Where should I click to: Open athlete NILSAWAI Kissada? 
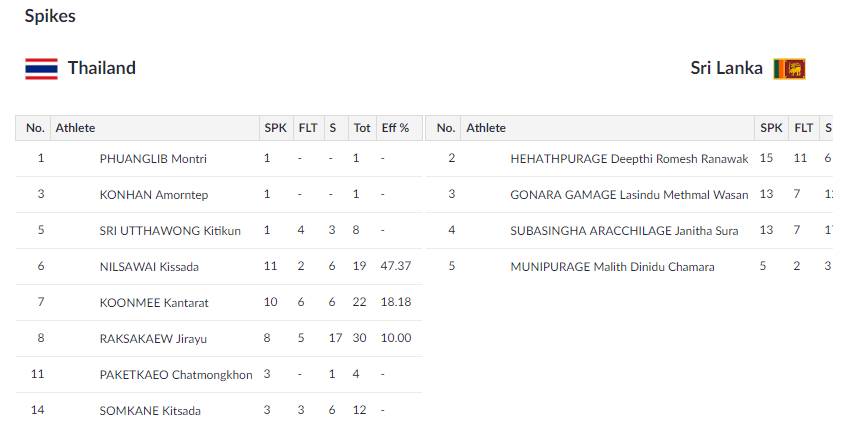147,266
